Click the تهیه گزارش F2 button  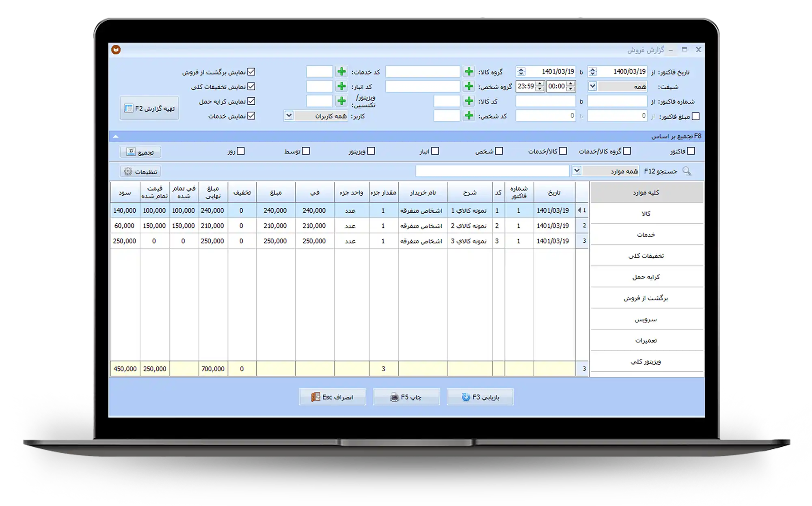pos(149,108)
